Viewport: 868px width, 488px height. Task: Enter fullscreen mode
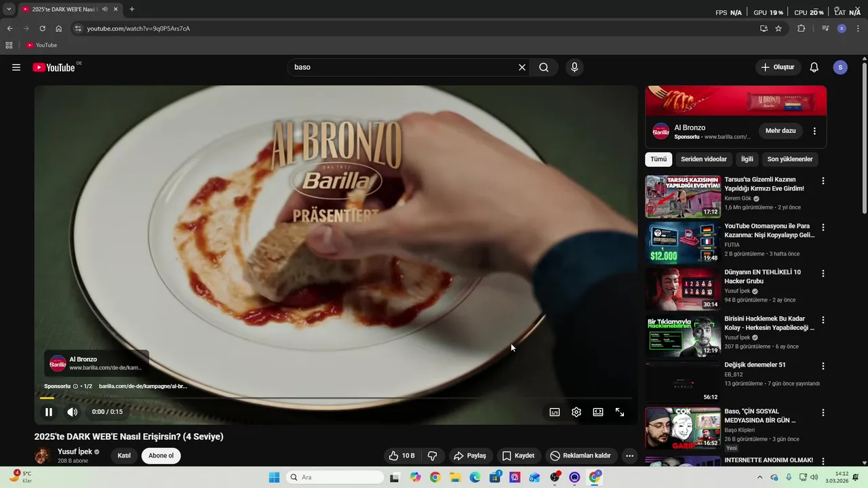click(620, 412)
